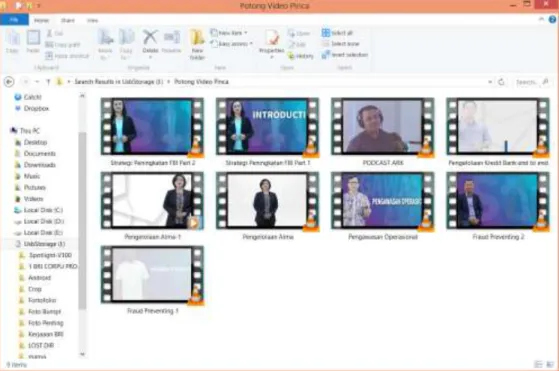Click the Cut scissors button
This screenshot has width=559, height=371.
tap(55, 33)
